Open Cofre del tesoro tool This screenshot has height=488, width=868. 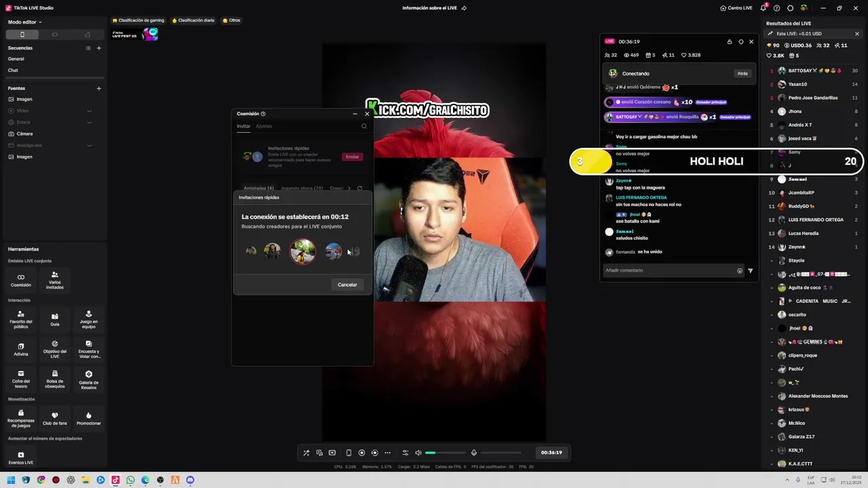20,380
